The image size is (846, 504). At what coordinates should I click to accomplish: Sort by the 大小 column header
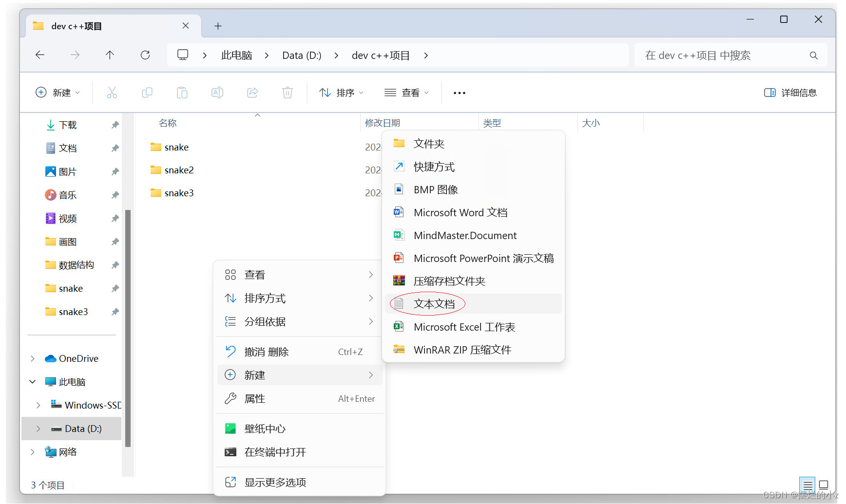coord(591,123)
